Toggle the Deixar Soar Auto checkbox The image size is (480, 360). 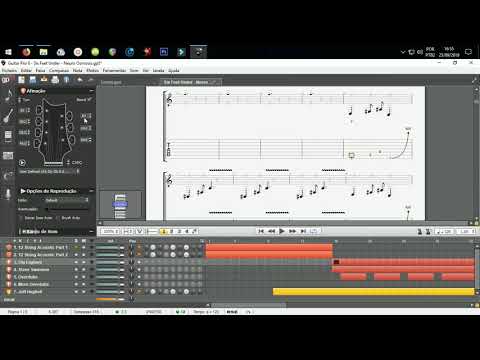point(21,218)
